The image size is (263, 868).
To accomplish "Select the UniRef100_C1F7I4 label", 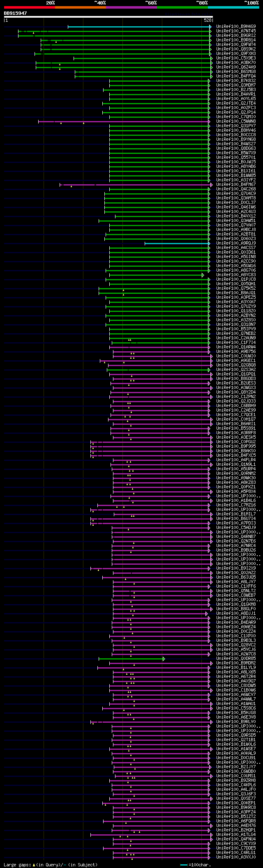I will [236, 343].
